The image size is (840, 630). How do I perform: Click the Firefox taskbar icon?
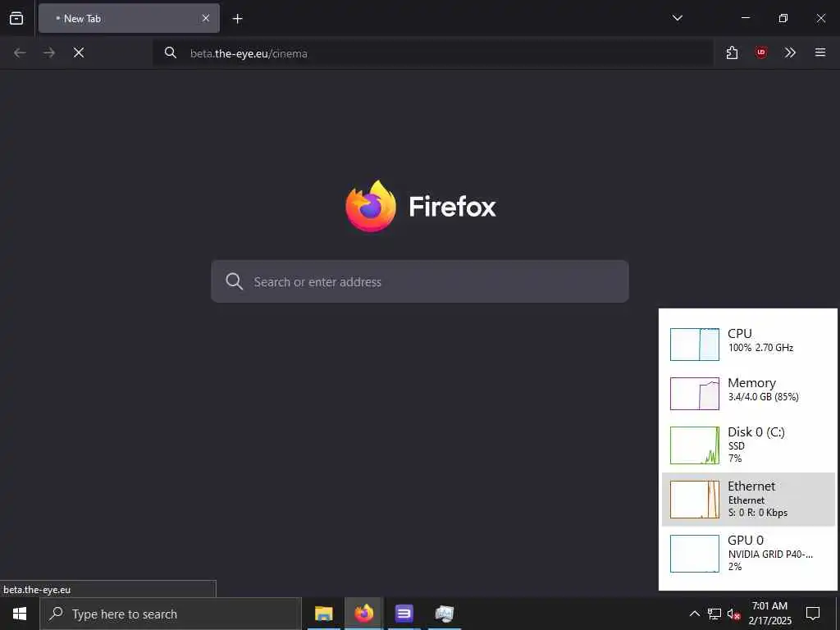point(363,614)
